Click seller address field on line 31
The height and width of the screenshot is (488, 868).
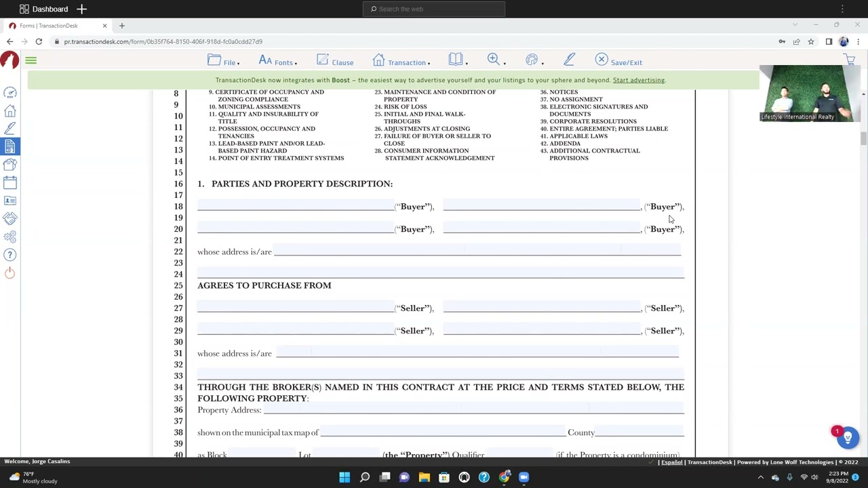pos(477,352)
